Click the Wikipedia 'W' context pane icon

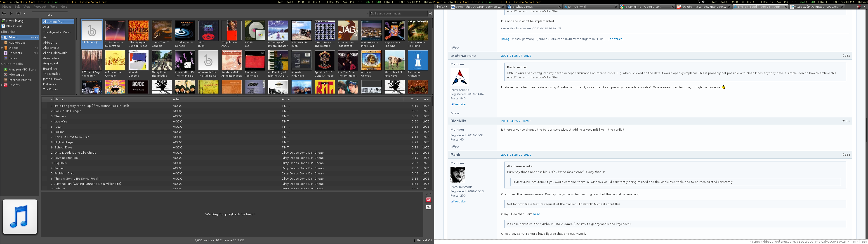tap(429, 207)
